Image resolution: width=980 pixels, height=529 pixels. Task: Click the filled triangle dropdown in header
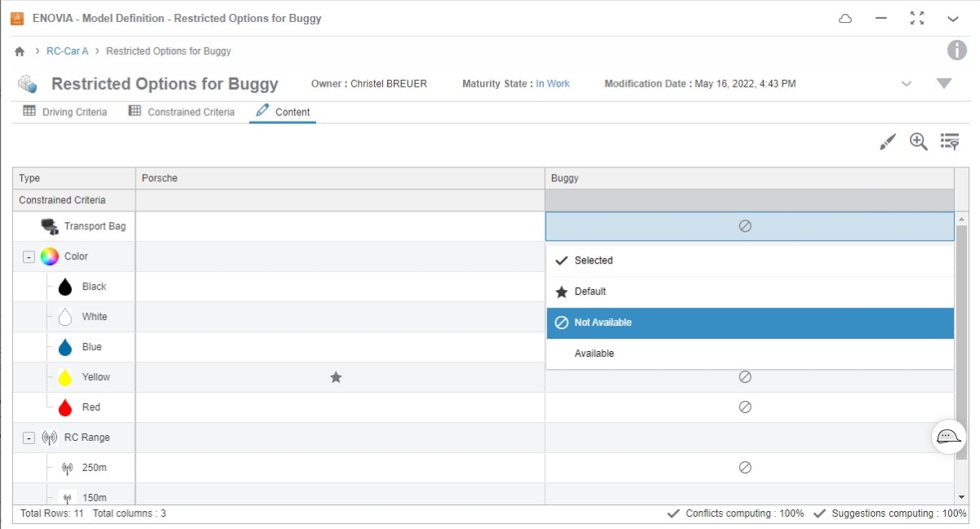[944, 83]
